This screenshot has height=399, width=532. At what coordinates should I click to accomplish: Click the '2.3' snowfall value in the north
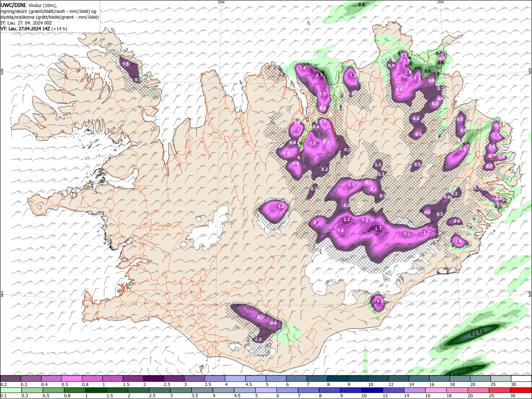click(319, 75)
